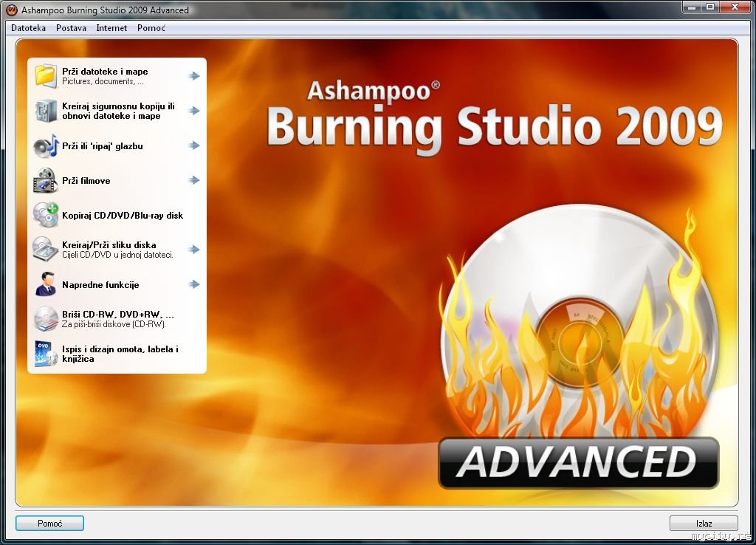Expand arrow next to Prži filmove
This screenshot has width=756, height=545.
coord(194,180)
